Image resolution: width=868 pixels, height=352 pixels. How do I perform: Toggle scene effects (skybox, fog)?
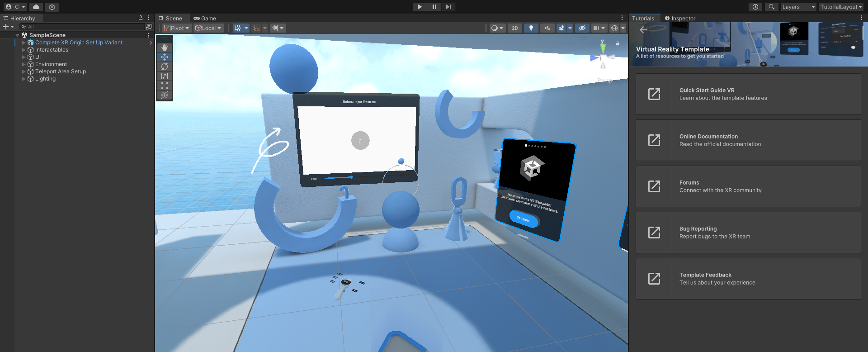point(561,28)
